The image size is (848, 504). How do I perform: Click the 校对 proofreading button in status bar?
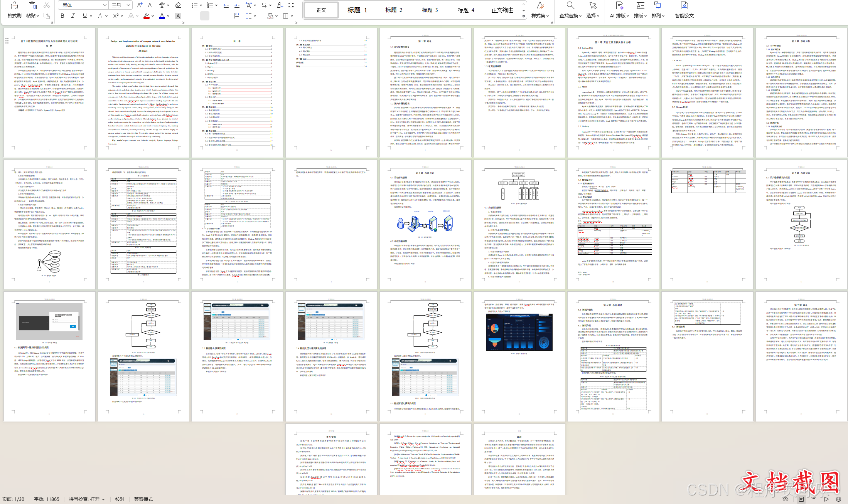point(120,499)
